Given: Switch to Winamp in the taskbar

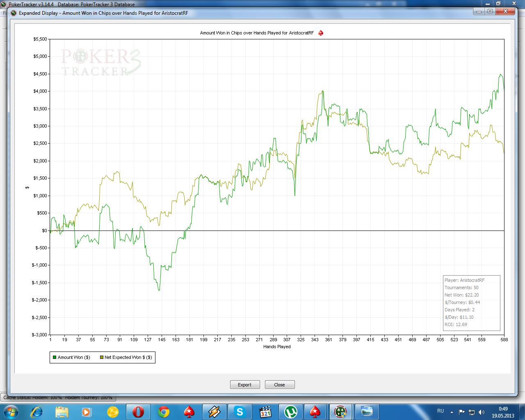Looking at the screenshot, I should coord(215,412).
